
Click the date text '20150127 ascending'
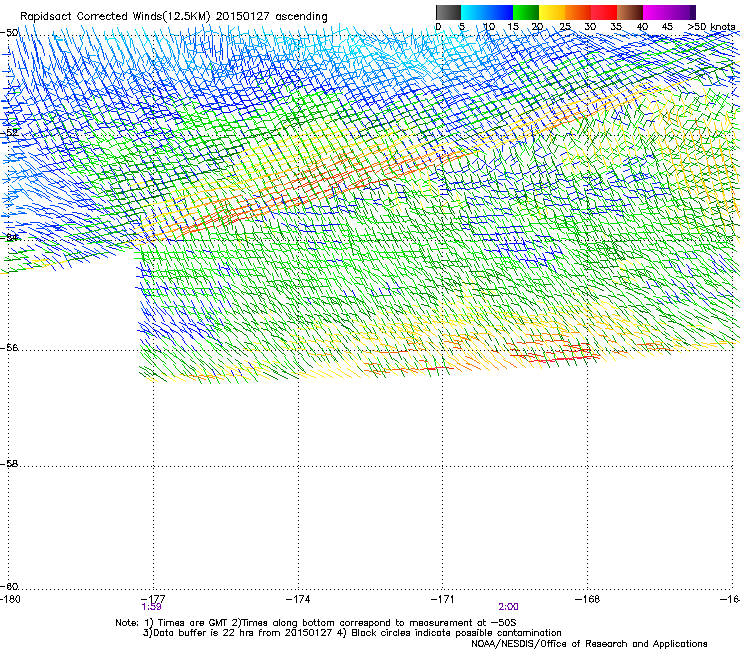272,17
